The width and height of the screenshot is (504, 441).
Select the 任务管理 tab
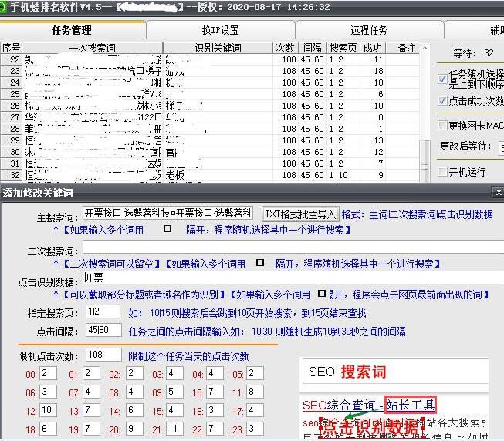71,31
